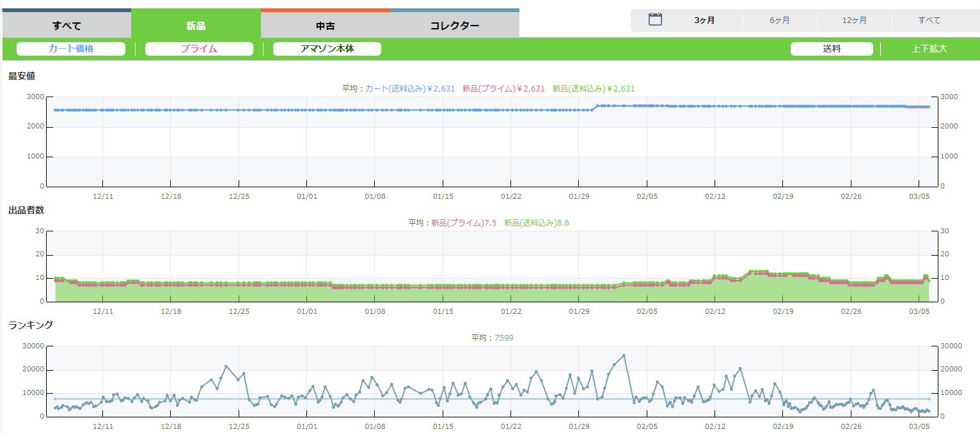Click the calendar icon beside period options
Image resolution: width=980 pixels, height=434 pixels.
pyautogui.click(x=655, y=19)
